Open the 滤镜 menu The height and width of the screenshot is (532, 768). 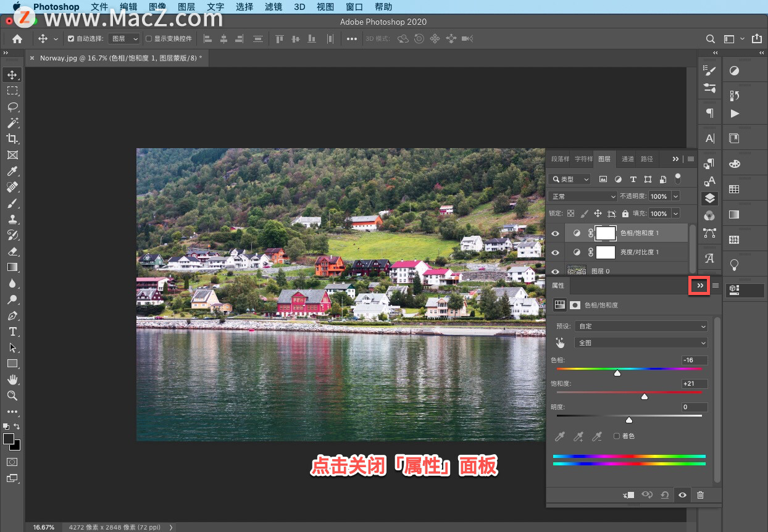[273, 7]
